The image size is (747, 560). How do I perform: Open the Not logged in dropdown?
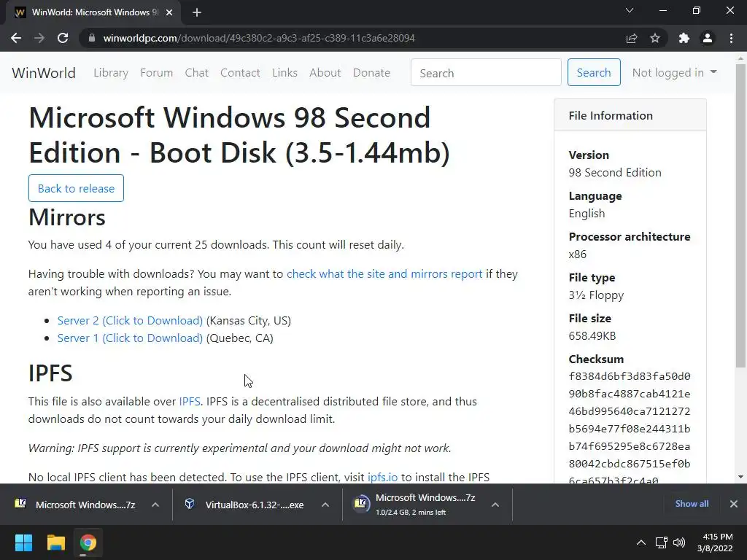(x=674, y=72)
